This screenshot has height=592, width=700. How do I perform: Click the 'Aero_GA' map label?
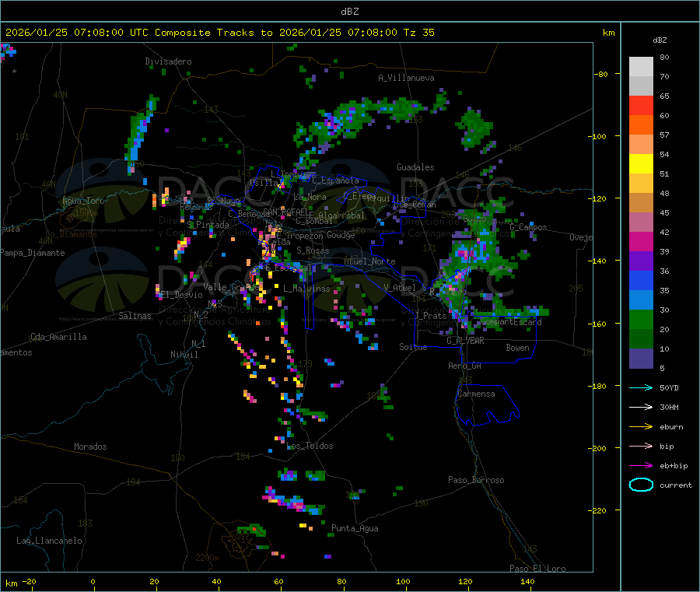(x=465, y=366)
